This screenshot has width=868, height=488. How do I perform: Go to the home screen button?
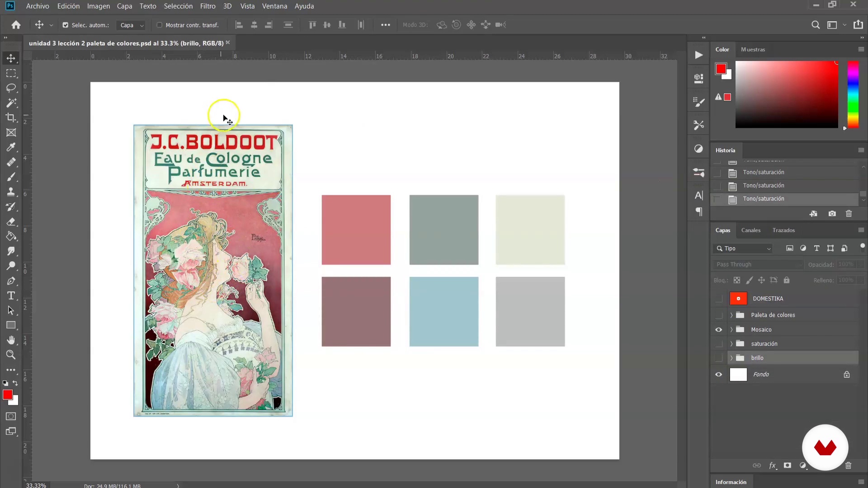(16, 25)
